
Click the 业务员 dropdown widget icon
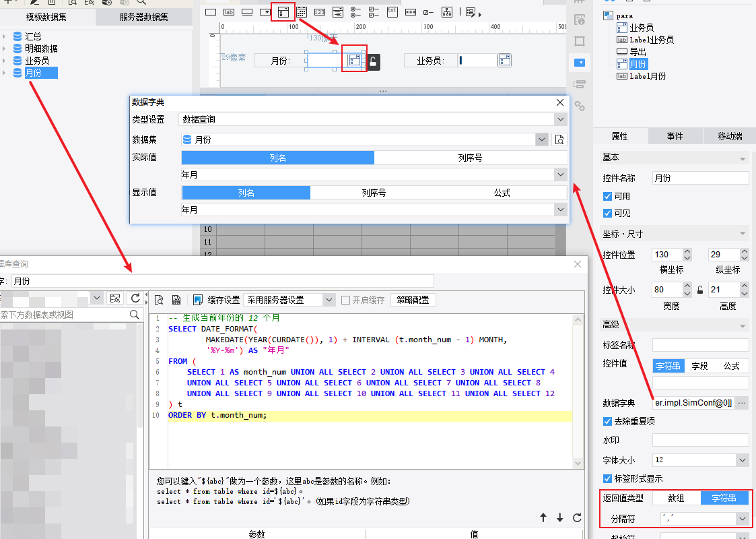[505, 61]
